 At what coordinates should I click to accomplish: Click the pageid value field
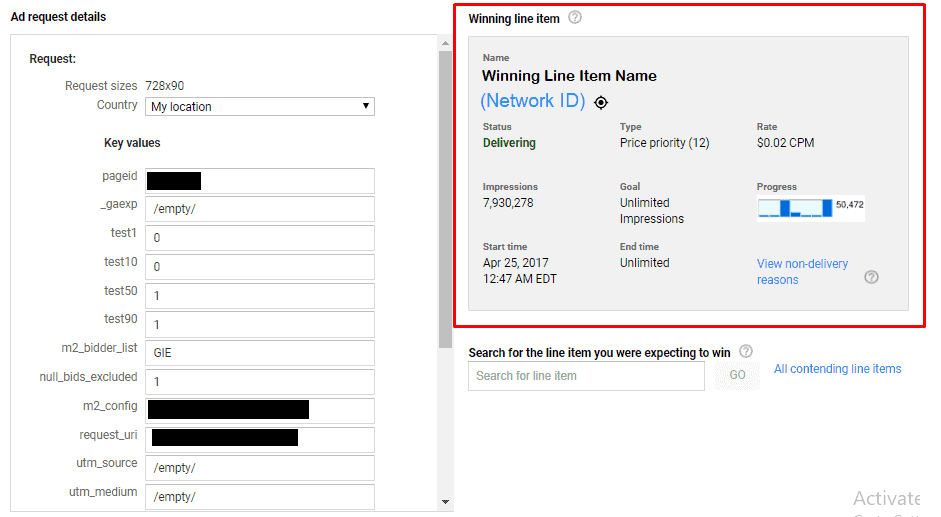[x=260, y=181]
